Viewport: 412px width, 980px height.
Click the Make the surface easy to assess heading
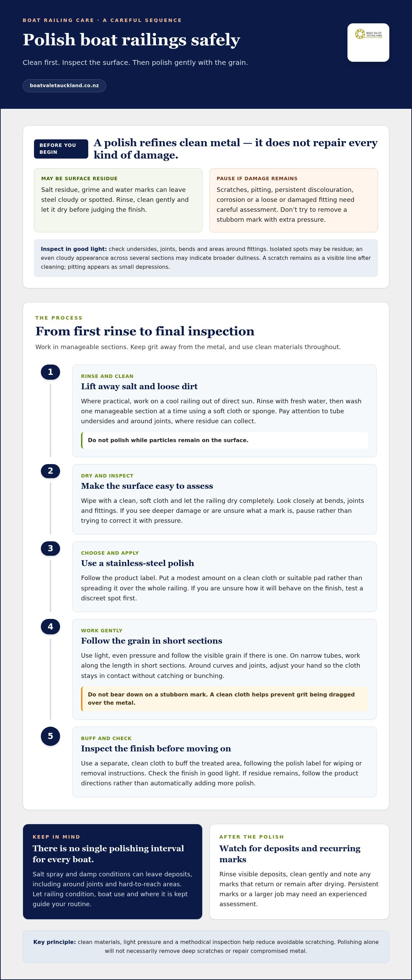147,486
